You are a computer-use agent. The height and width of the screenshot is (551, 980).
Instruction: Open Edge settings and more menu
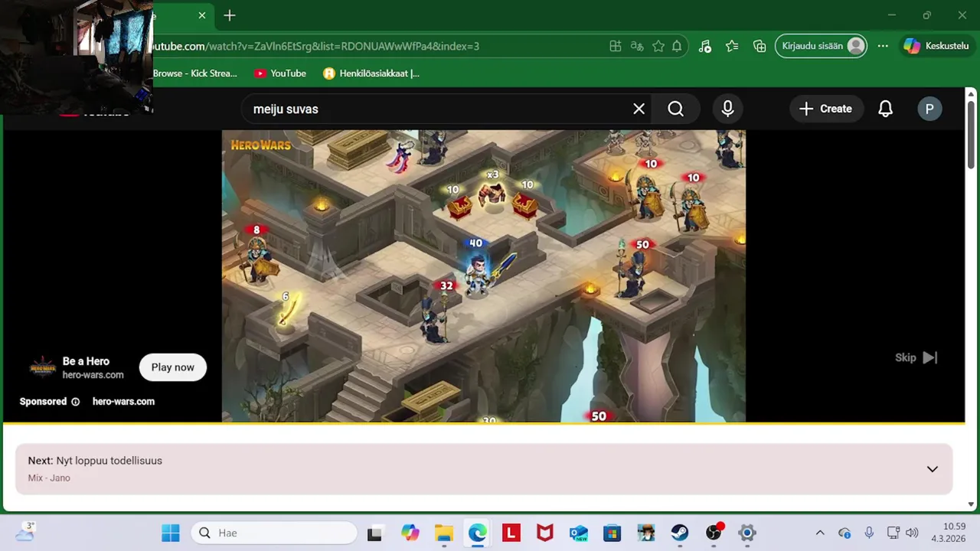pos(883,46)
